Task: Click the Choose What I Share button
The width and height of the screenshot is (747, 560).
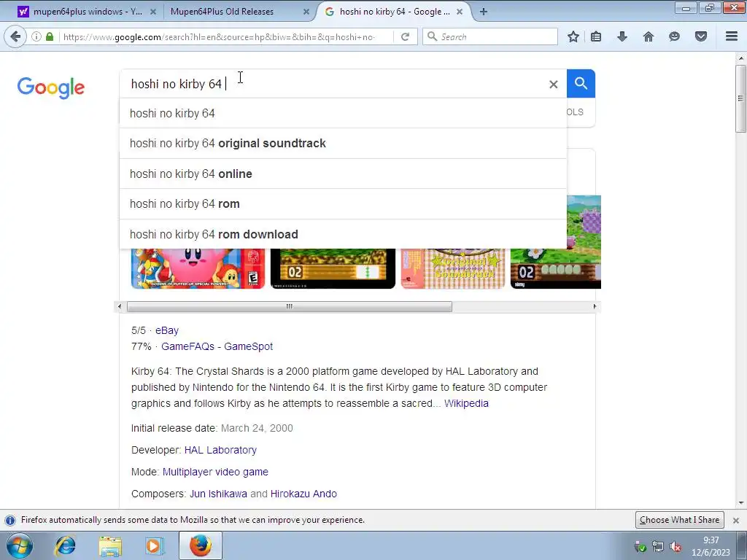Action: coord(679,520)
